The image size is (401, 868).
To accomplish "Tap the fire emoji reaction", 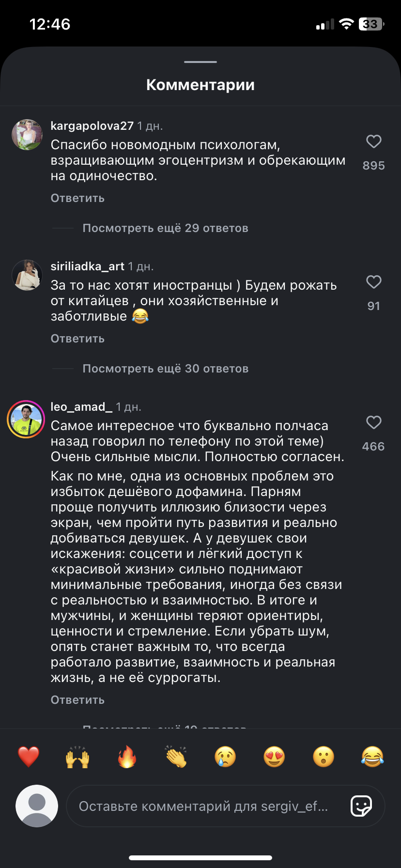I will click(127, 757).
